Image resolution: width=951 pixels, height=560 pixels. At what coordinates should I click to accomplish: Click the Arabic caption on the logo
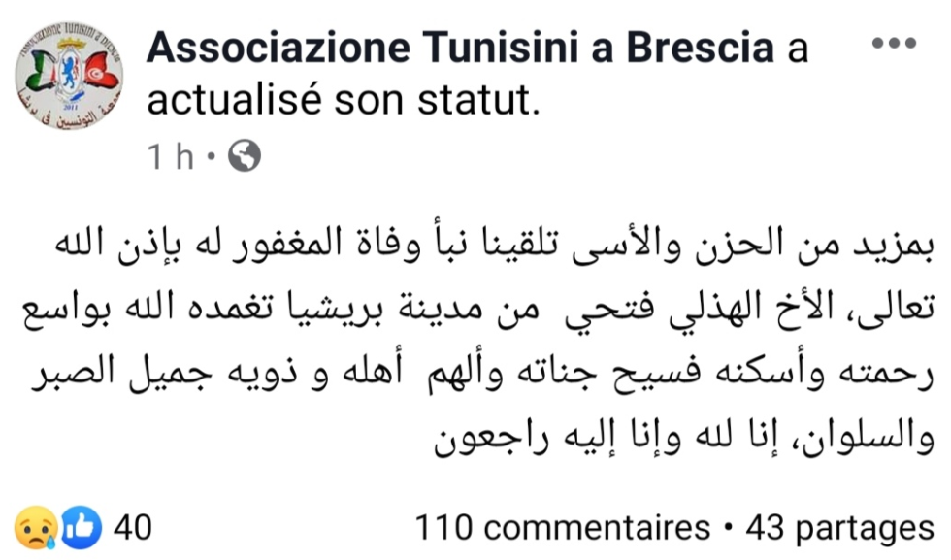(68, 115)
